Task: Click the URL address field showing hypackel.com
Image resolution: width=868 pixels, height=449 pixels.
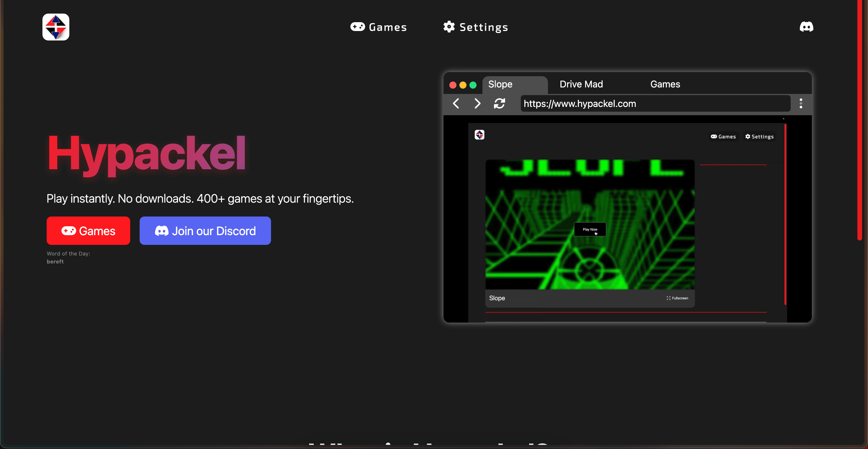Action: (655, 103)
